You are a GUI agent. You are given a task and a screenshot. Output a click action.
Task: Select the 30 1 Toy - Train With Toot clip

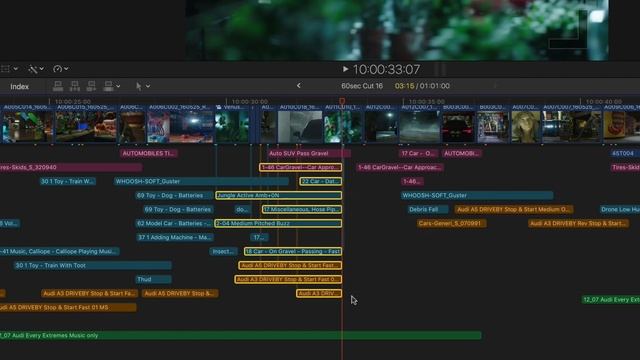(92, 265)
